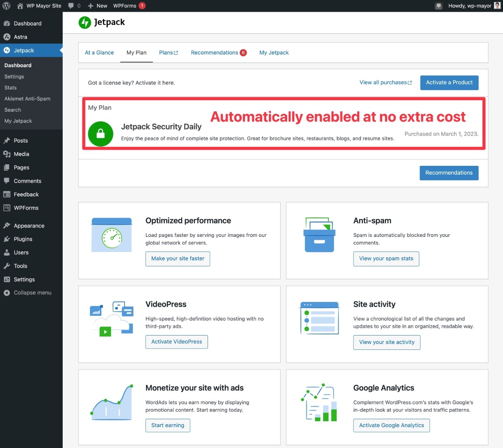Click the Google Analytics chart illustration
Screen dimensions: 503x448
pos(320,402)
